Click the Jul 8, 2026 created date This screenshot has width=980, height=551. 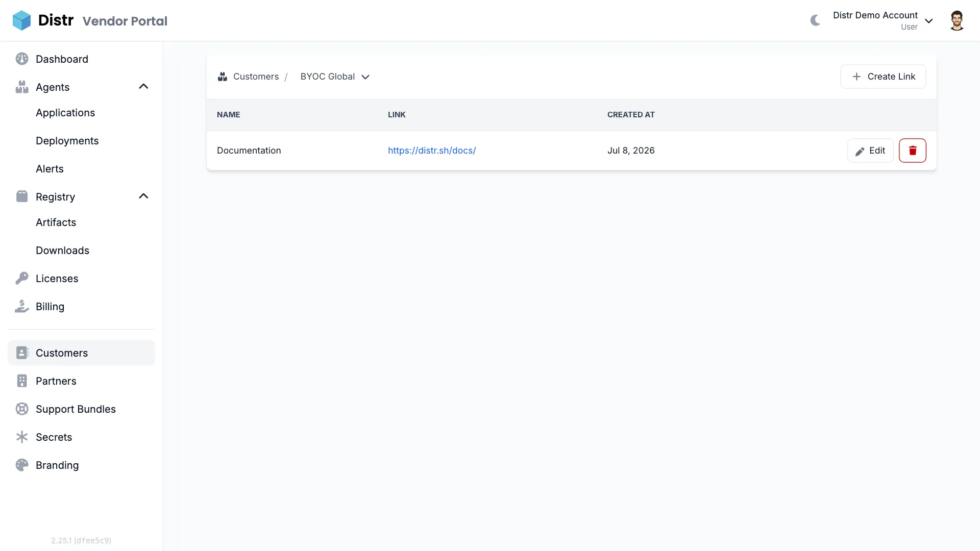(x=631, y=151)
